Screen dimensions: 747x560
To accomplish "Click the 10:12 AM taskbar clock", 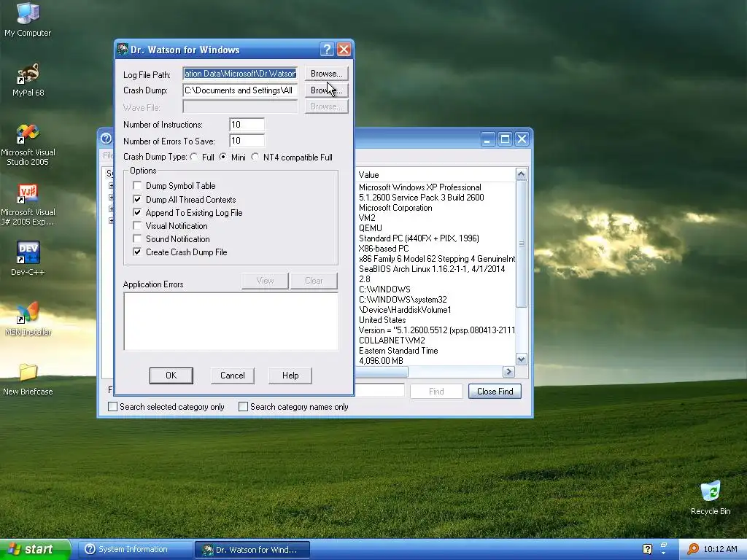I will point(720,549).
